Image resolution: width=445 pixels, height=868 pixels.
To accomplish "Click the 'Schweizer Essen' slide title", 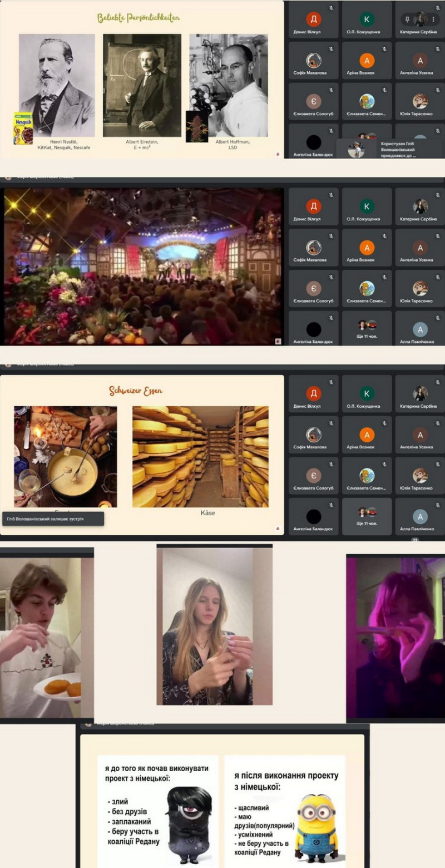I will [x=136, y=391].
